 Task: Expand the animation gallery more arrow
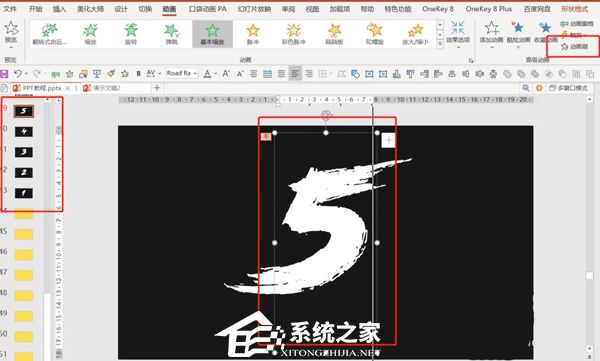click(440, 44)
